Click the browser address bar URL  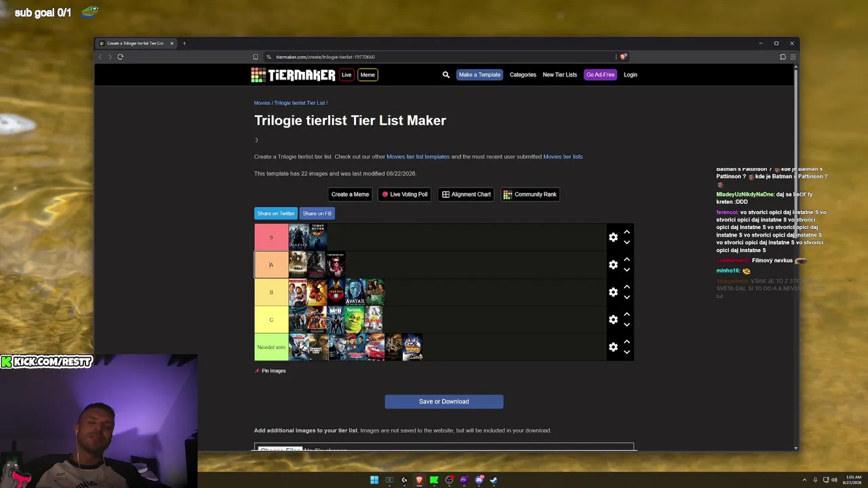pyautogui.click(x=325, y=57)
